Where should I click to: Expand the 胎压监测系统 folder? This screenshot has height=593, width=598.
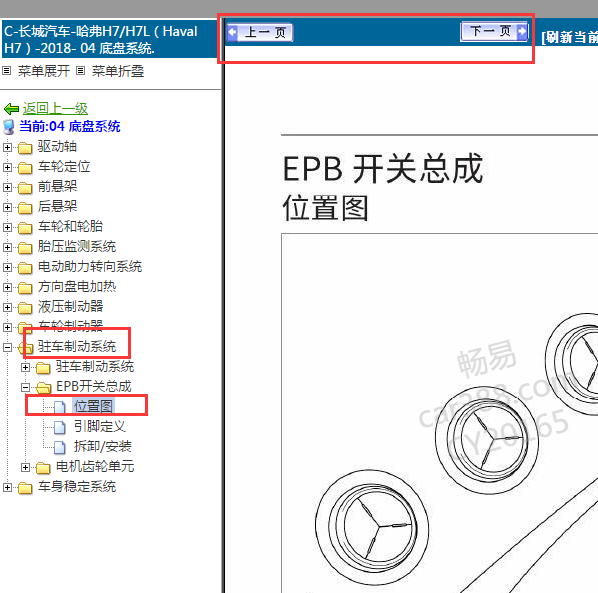click(7, 247)
